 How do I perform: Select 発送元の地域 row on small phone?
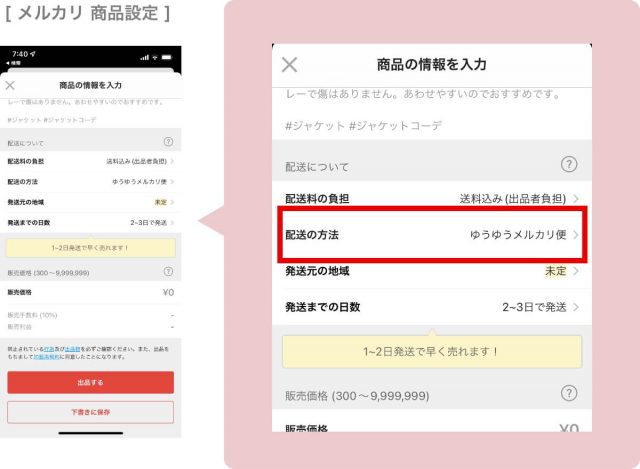coord(91,202)
